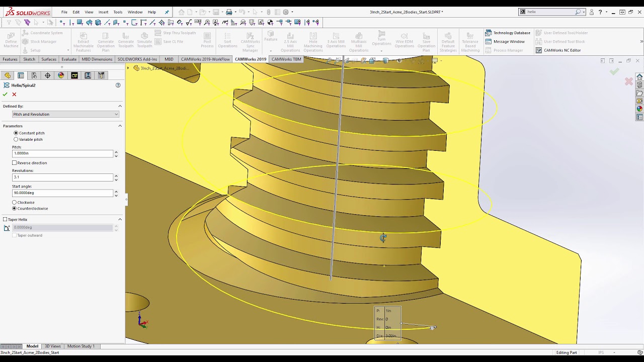The image size is (644, 362).
Task: Open DisplayManager color sphere tab icon
Action: [61, 75]
